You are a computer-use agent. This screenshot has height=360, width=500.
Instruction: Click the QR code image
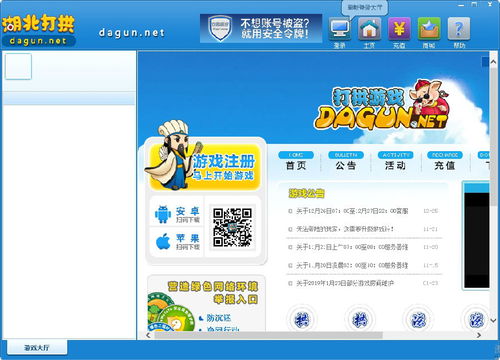point(232,227)
